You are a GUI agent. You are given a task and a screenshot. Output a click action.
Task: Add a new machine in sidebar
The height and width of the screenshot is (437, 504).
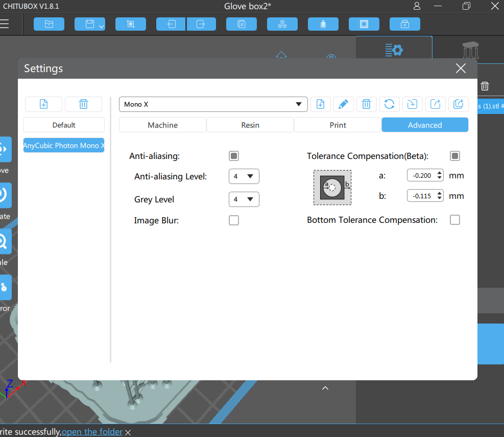44,104
